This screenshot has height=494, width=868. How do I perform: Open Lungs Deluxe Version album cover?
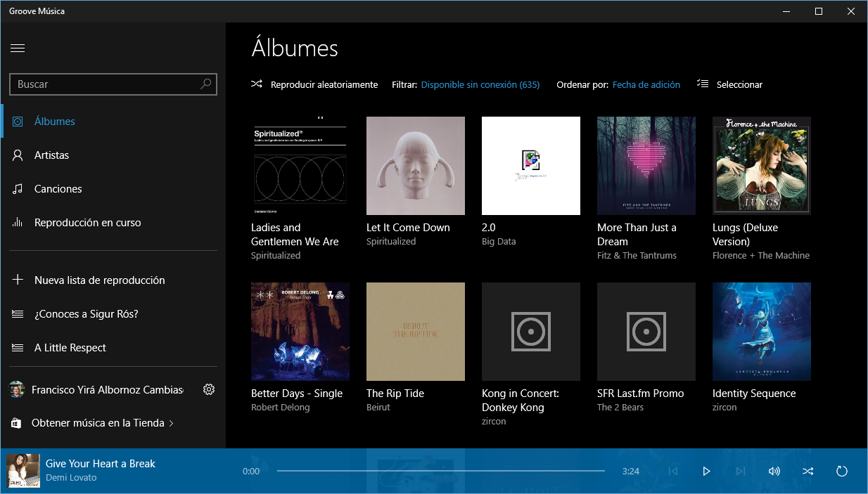point(762,166)
